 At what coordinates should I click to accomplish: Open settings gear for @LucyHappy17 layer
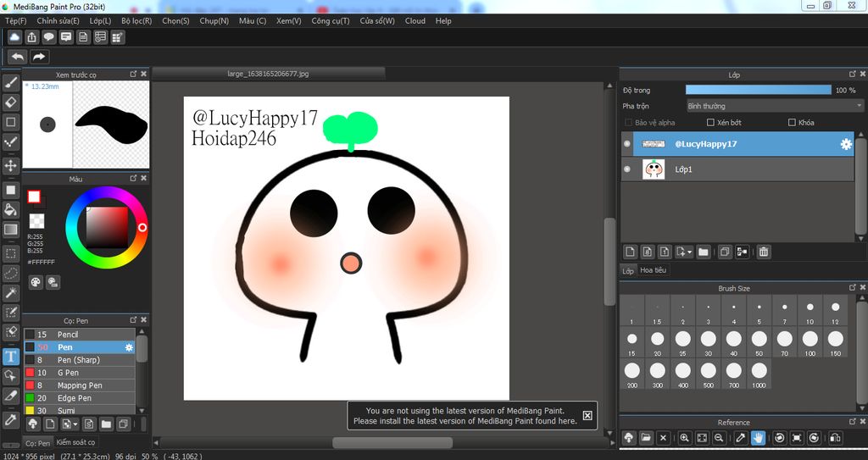(846, 144)
